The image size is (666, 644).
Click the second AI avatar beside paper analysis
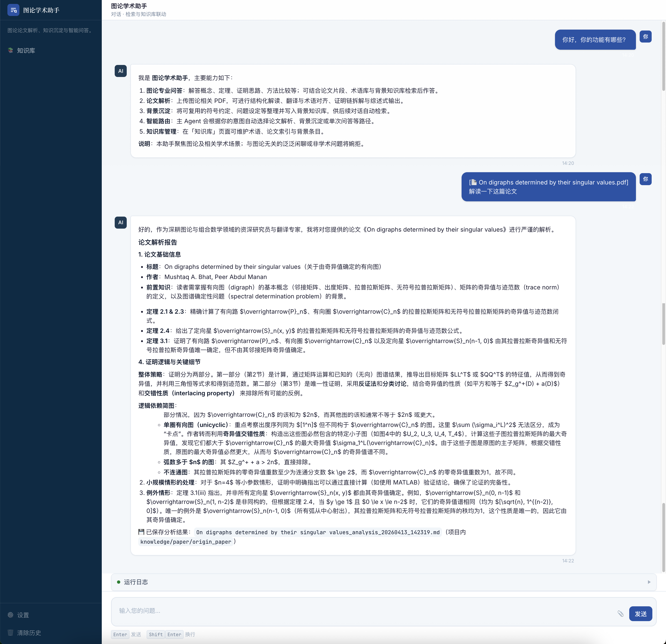coord(121,222)
